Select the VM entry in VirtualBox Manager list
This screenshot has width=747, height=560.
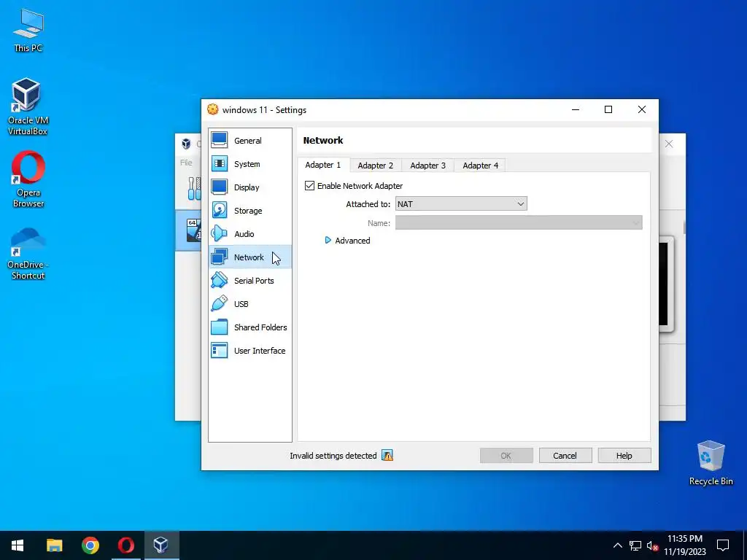(x=188, y=230)
